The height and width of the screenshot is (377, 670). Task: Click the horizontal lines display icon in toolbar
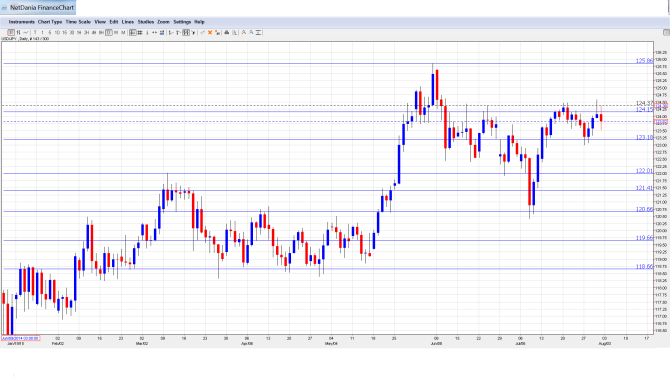click(133, 32)
